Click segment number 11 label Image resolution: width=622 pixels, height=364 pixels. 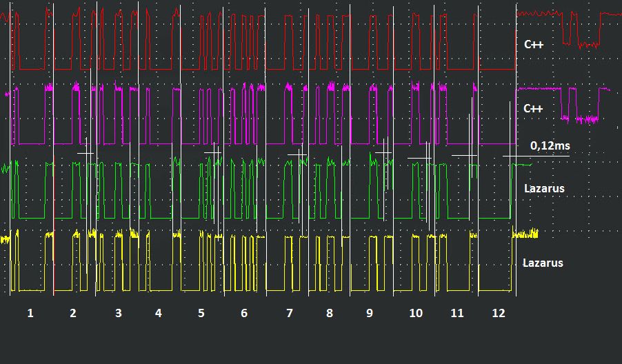[x=457, y=313]
